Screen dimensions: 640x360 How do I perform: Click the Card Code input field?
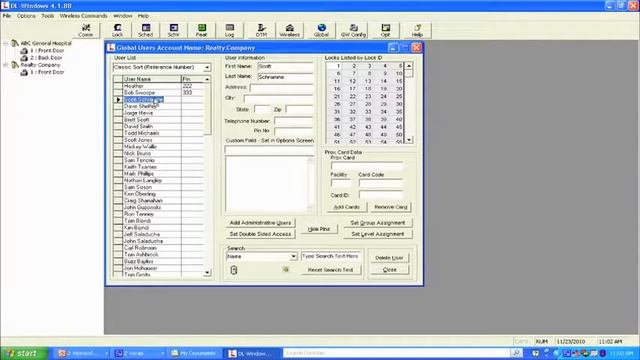pos(381,183)
